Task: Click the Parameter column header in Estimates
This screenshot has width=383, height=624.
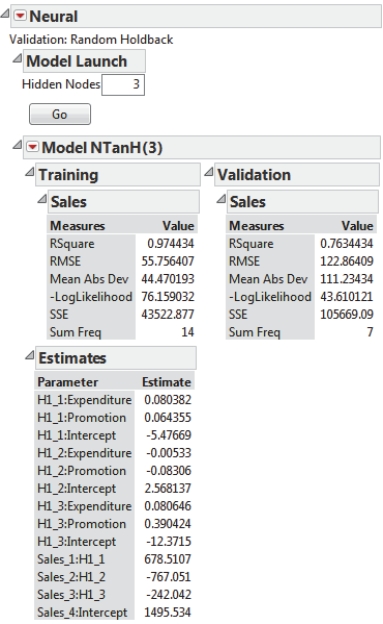Action: pos(68,382)
